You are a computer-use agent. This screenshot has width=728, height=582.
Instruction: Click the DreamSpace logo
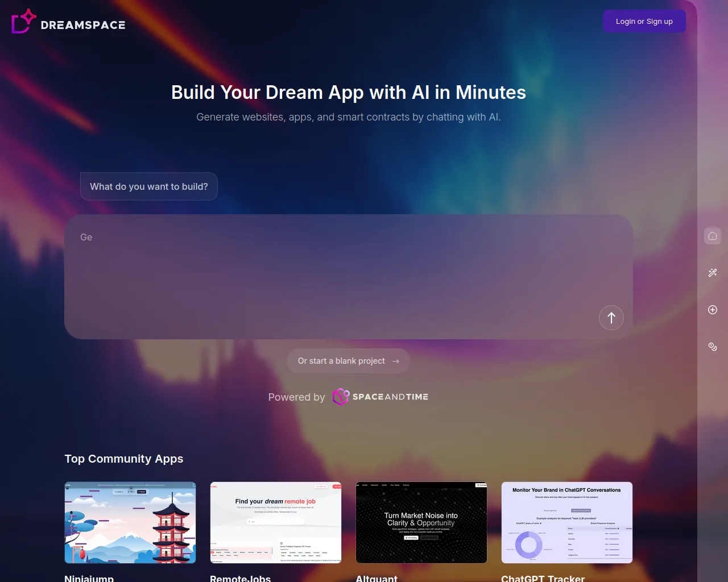click(x=68, y=22)
